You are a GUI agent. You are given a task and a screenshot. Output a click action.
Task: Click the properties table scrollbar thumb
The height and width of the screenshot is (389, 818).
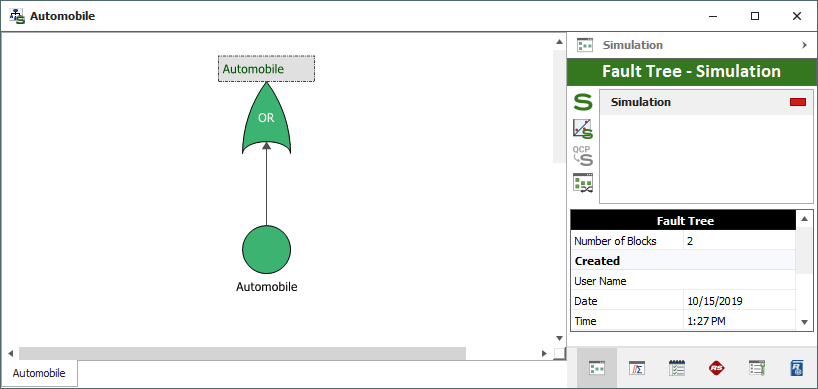[804, 250]
